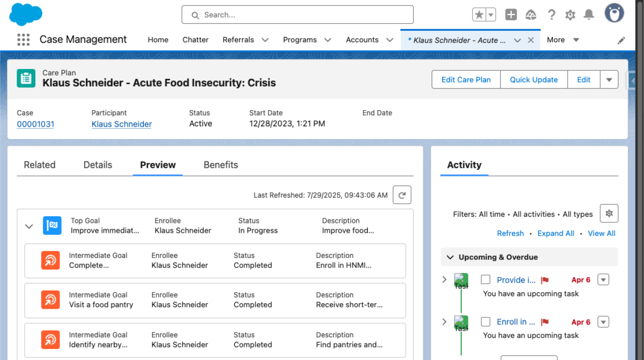The height and width of the screenshot is (360, 644).
Task: Open the Trailhead help question mark icon
Action: pos(551,15)
